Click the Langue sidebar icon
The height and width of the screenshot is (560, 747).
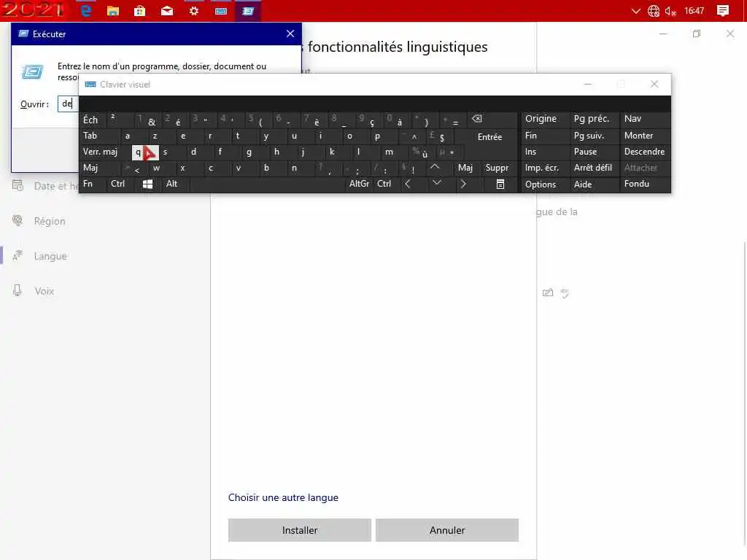(x=18, y=256)
